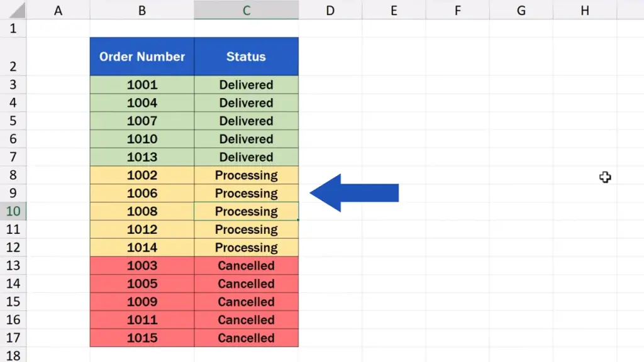Select the column C header
This screenshot has width=644, height=362.
click(x=246, y=10)
